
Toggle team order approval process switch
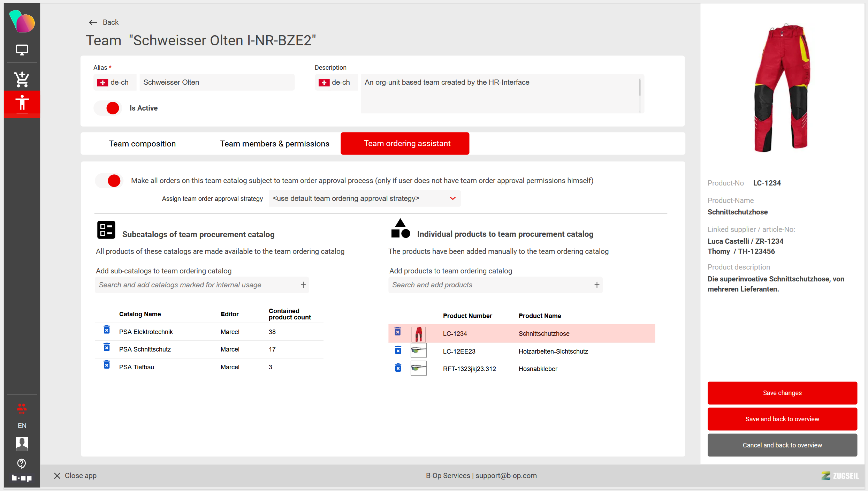[109, 181]
